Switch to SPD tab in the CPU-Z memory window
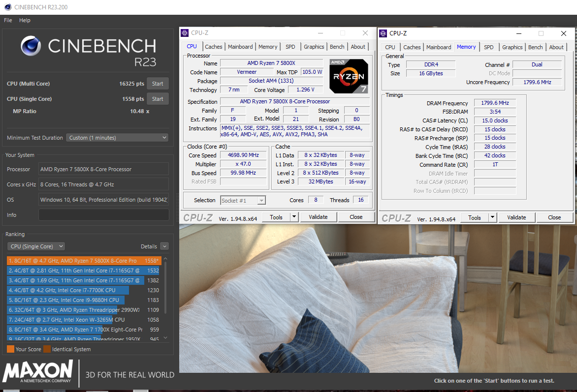 489,47
